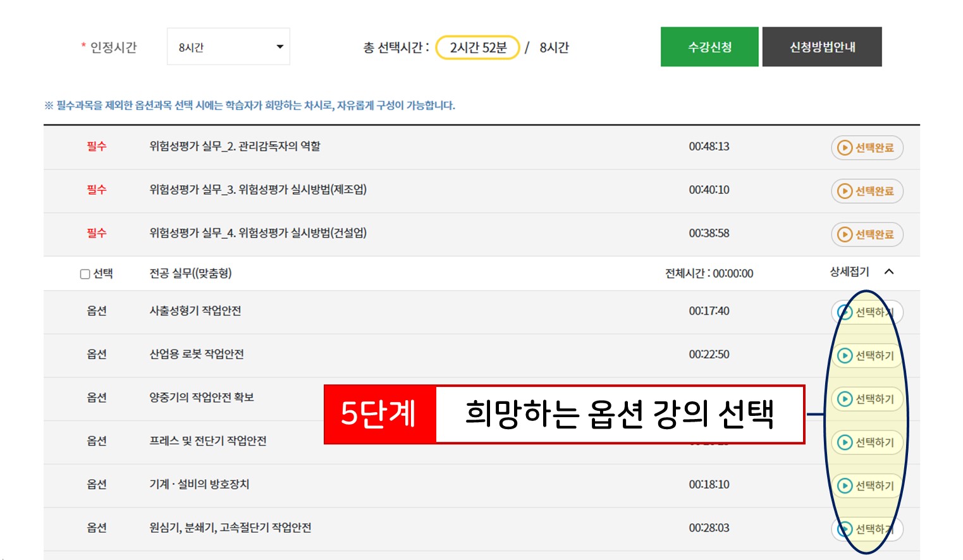This screenshot has width=963, height=560.
Task: Click course title 위험성평가 실무_3. 위험성평가 실시방법(제조업)
Action: 258,189
